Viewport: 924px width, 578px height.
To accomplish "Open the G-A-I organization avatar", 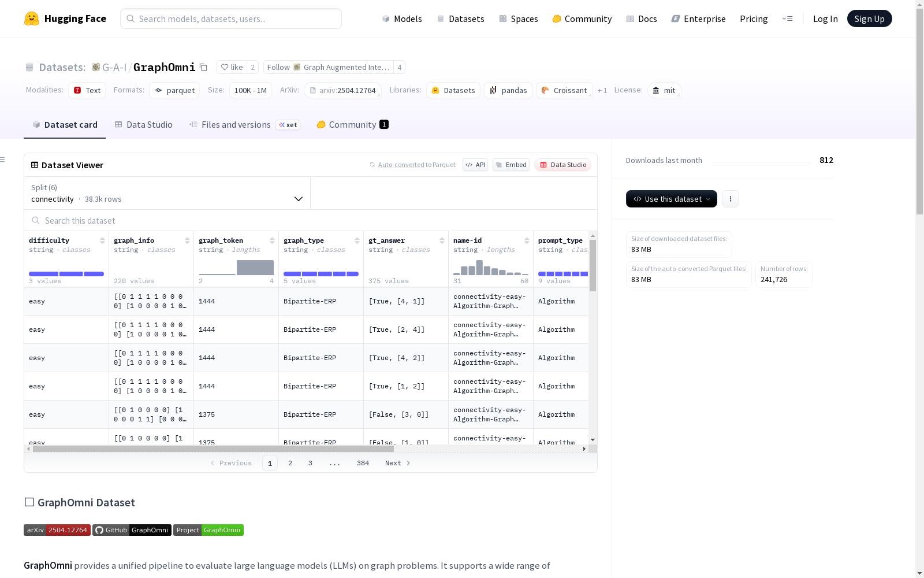I will (x=96, y=67).
